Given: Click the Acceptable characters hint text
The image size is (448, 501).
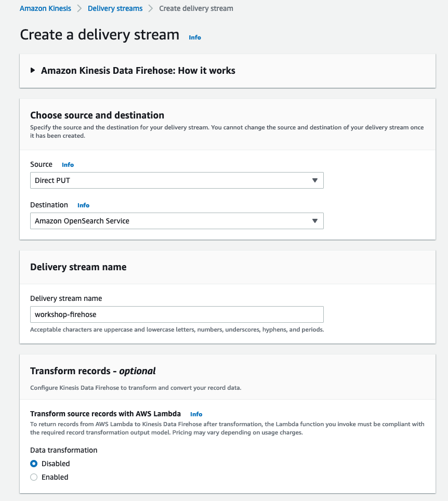Looking at the screenshot, I should [177, 329].
